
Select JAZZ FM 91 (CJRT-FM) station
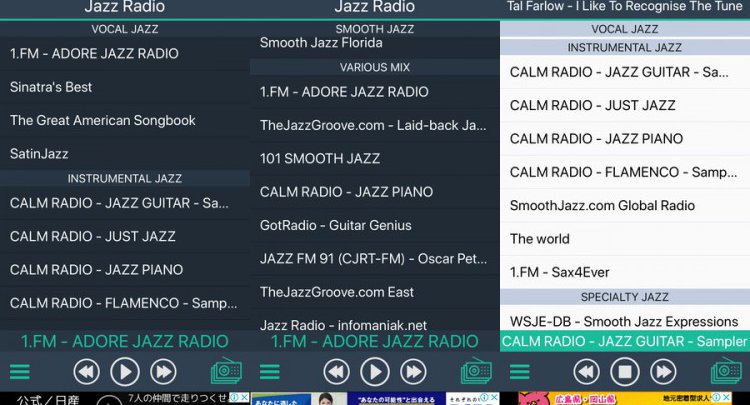click(375, 259)
